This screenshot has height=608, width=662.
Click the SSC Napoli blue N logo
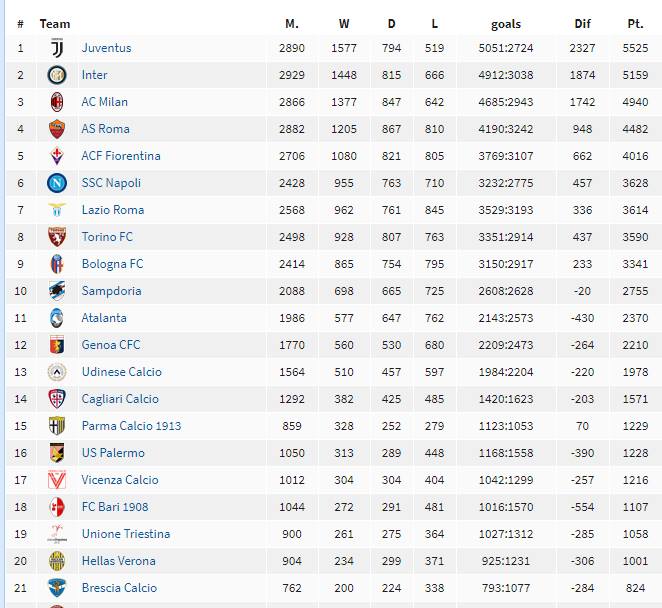(57, 183)
